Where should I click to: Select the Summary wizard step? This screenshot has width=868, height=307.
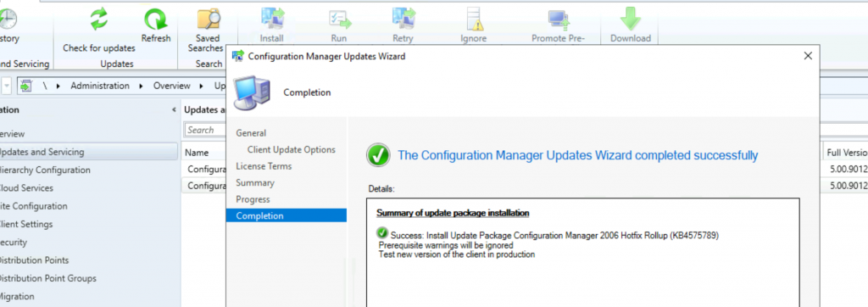point(254,183)
